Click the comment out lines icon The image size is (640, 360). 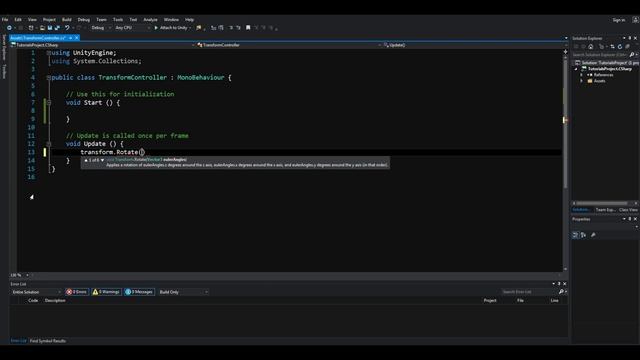click(x=231, y=28)
